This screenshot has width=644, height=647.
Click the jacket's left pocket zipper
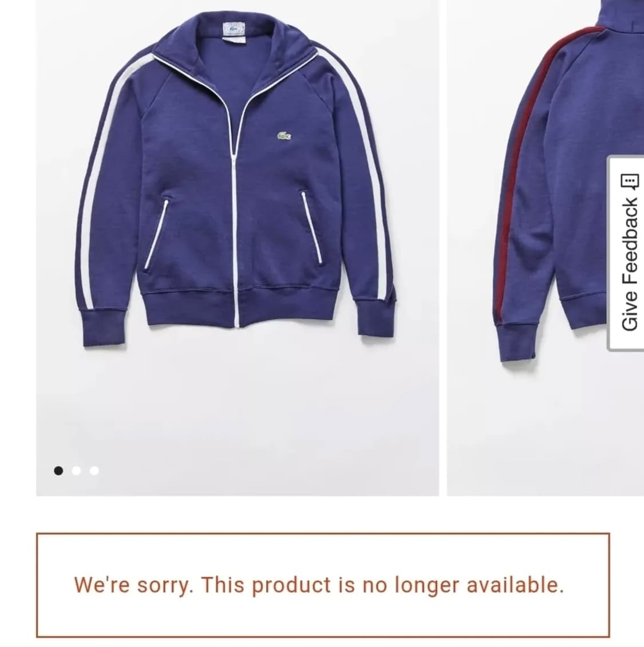coord(157,234)
